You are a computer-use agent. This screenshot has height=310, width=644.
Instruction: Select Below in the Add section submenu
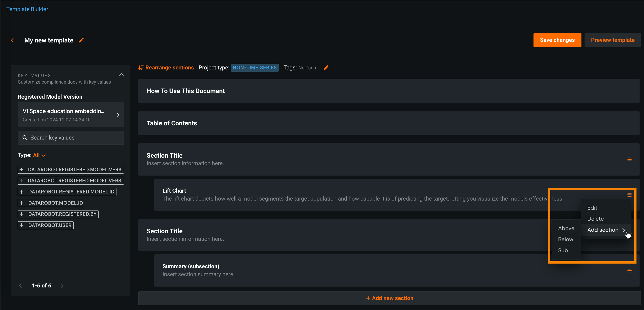click(x=566, y=239)
